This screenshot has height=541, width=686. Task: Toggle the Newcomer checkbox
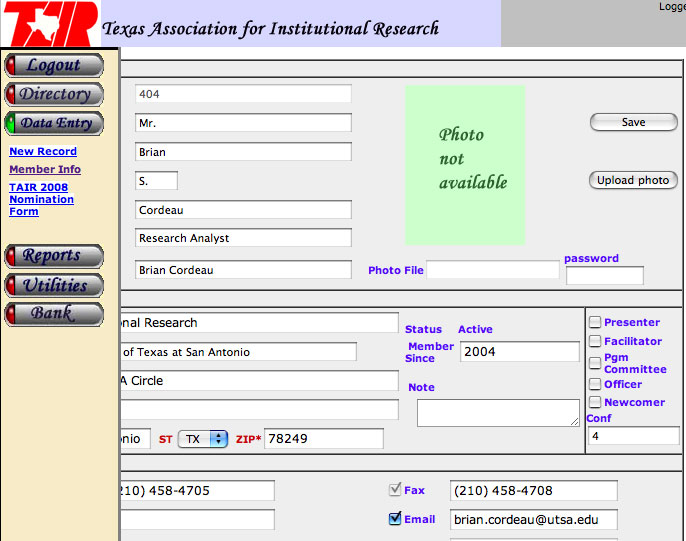(595, 402)
